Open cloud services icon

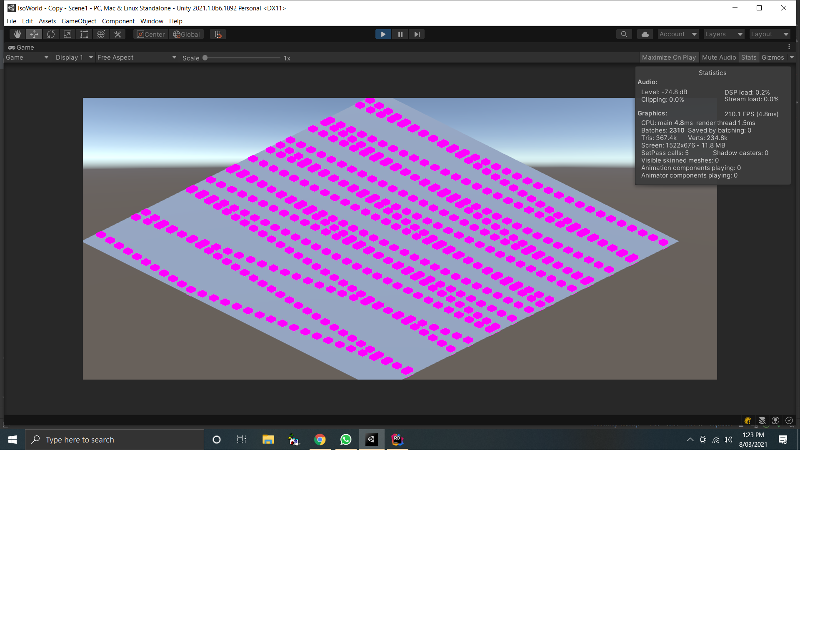tap(645, 34)
